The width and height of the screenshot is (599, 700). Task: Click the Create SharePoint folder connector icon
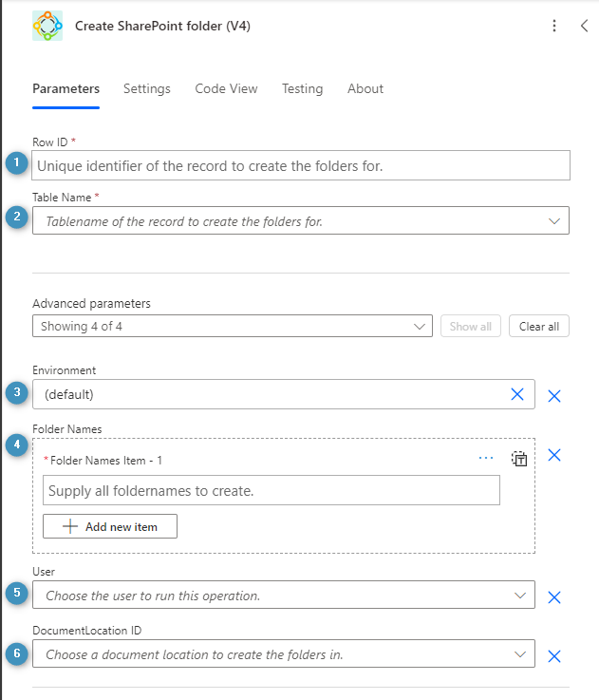click(47, 26)
